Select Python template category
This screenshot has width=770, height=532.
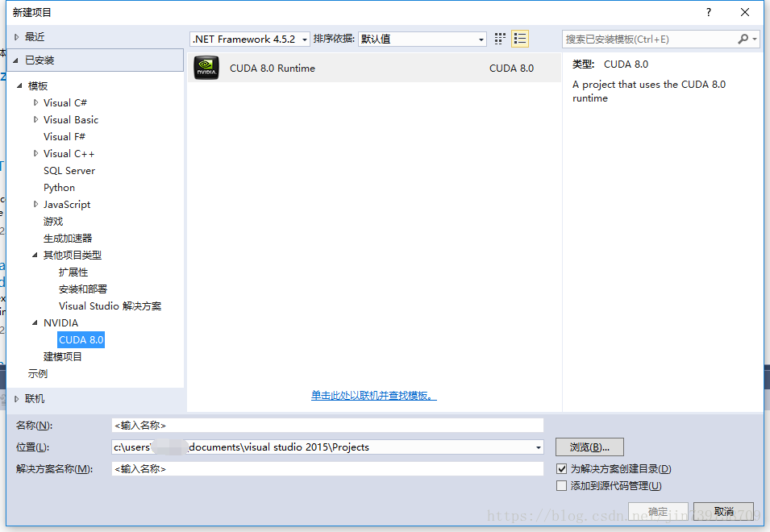[59, 188]
